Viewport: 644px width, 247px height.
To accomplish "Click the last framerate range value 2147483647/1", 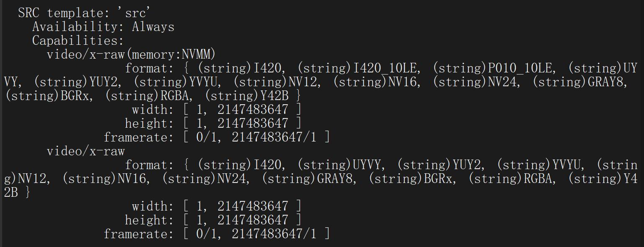I will (274, 234).
